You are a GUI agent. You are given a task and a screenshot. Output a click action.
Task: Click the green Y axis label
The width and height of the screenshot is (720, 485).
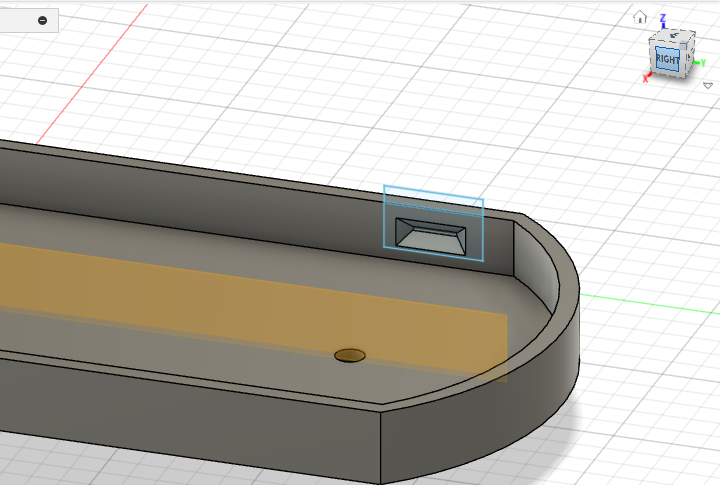[703, 63]
